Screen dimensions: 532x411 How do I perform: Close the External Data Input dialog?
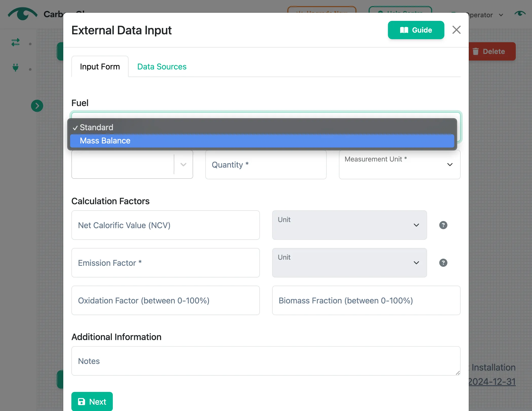point(456,30)
